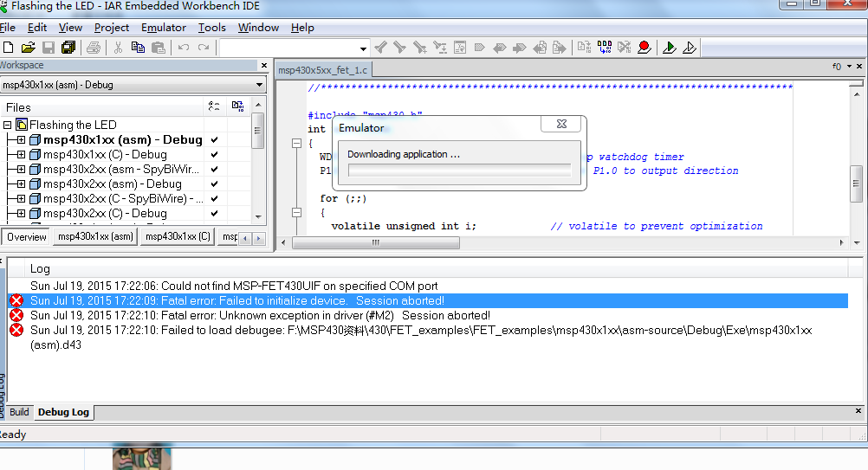Click the Downloading application progress bar

459,171
